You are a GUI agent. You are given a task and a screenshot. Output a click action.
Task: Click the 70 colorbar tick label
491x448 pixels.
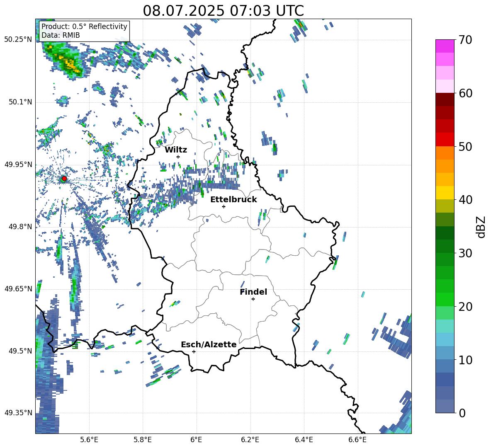point(465,40)
